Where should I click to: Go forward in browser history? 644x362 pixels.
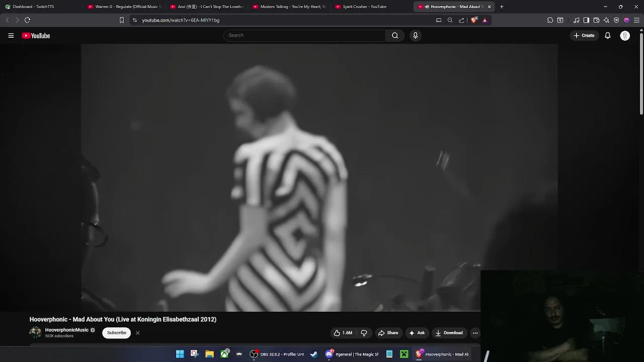point(17,20)
